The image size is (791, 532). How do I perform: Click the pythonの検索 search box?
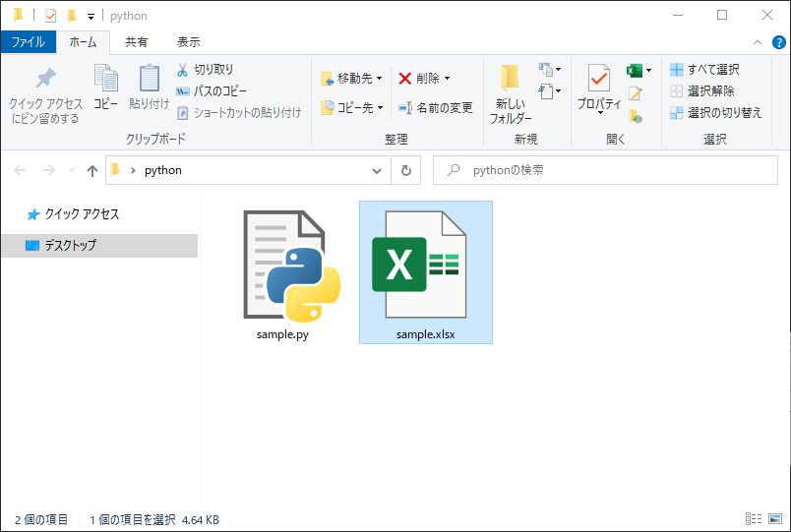pos(600,170)
